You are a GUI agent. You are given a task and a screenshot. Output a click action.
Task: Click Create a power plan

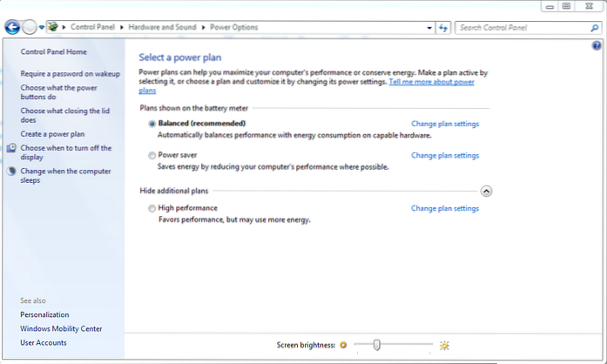point(52,134)
